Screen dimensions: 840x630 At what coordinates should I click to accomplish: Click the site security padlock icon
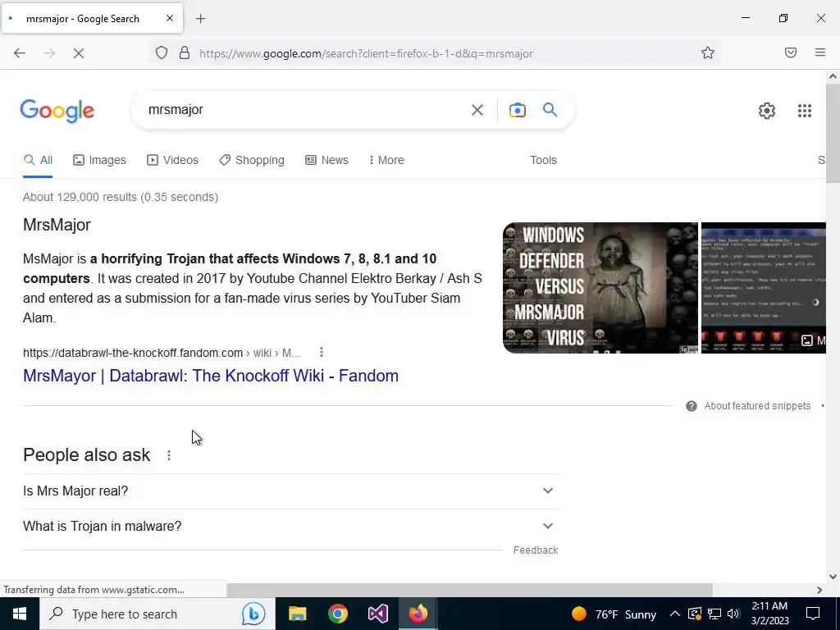click(185, 53)
